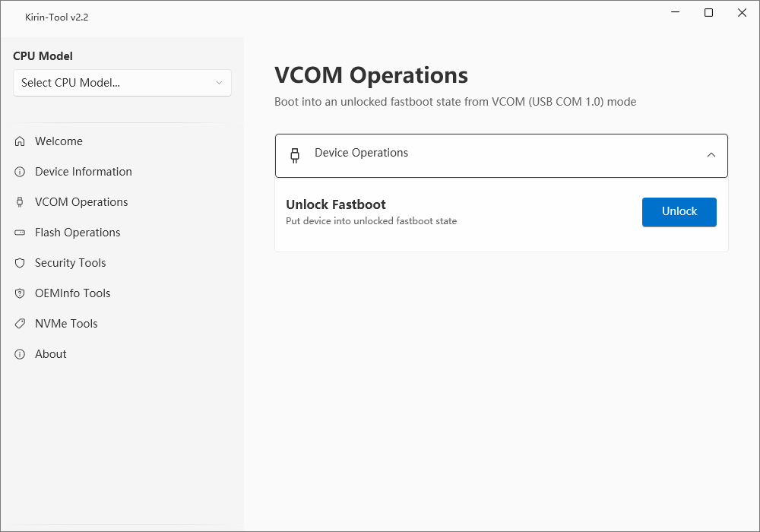Viewport: 760px width, 532px height.
Task: Open the About page
Action: coord(51,353)
